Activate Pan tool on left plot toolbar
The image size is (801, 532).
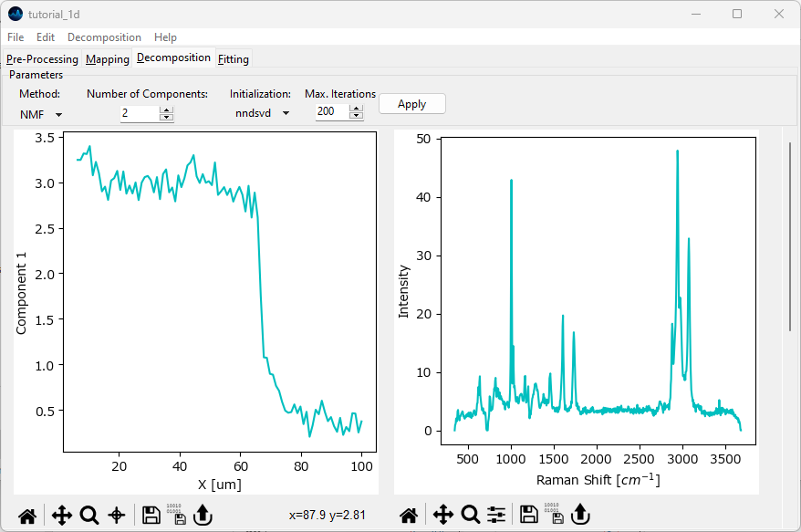pyautogui.click(x=62, y=516)
